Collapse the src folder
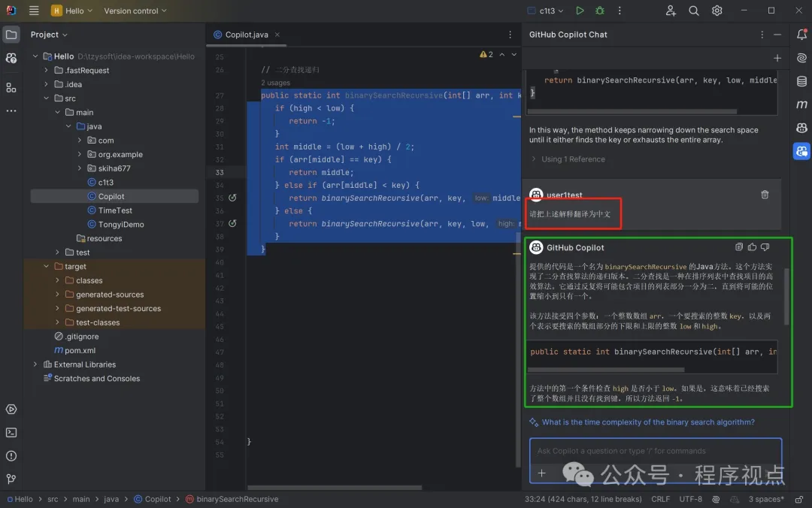The width and height of the screenshot is (812, 508). tap(46, 98)
